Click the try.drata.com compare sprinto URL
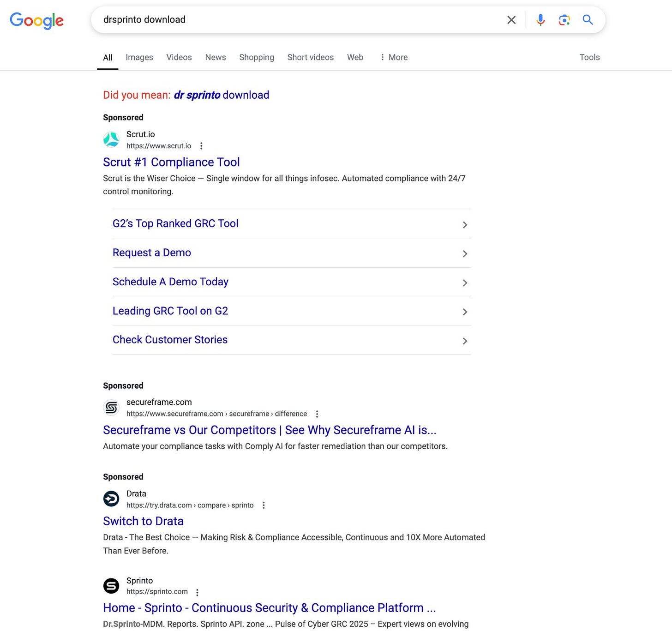Viewport: 672px width, 631px height. pos(190,505)
